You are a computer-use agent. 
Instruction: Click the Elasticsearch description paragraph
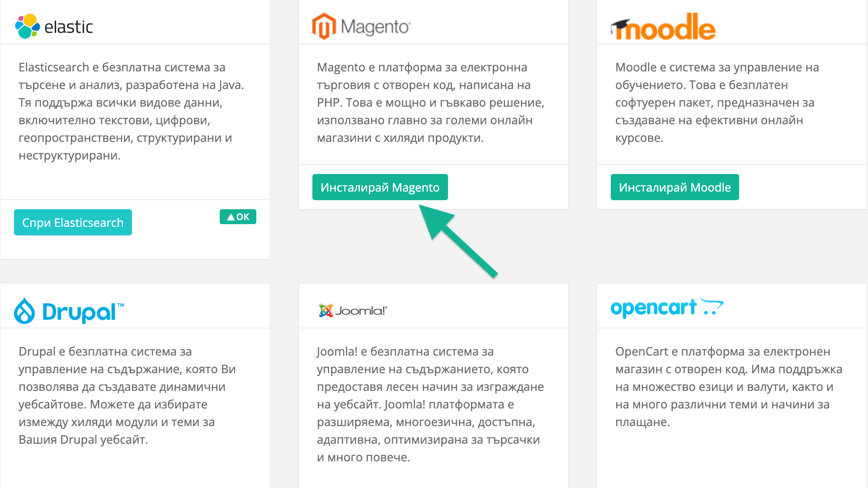coord(131,111)
